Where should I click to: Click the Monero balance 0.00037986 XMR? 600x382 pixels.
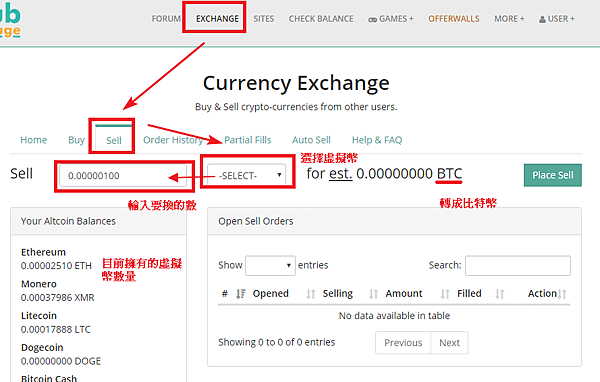(x=57, y=297)
